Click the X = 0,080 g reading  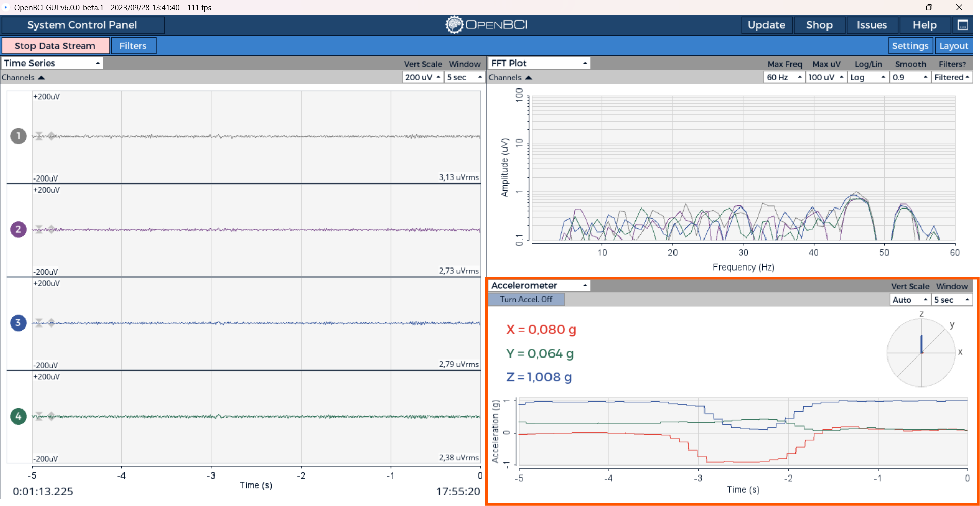pos(541,330)
